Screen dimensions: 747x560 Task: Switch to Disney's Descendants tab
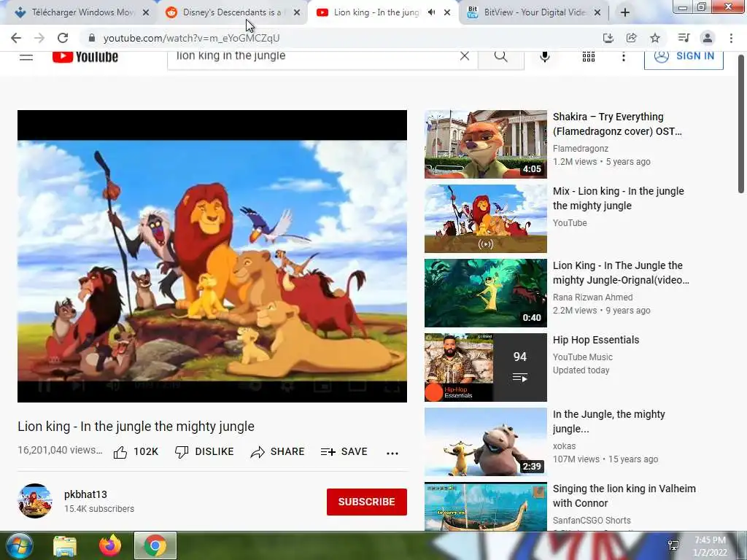click(233, 12)
